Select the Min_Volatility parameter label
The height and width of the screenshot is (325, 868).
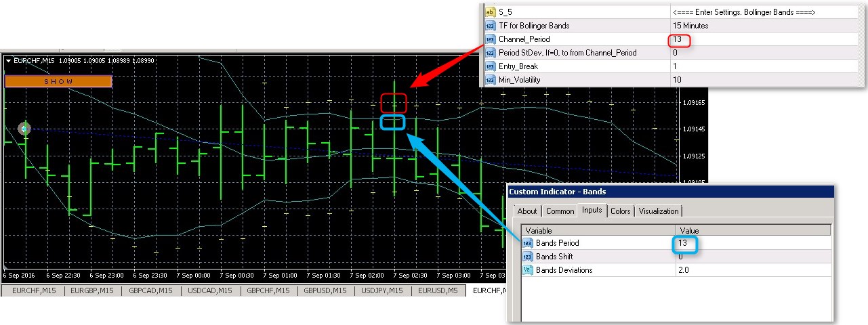[x=519, y=80]
